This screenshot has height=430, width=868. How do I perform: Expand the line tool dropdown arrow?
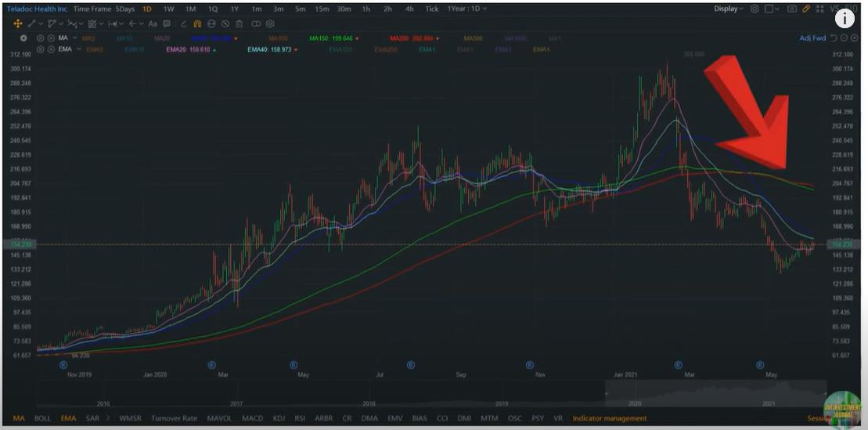[41, 23]
